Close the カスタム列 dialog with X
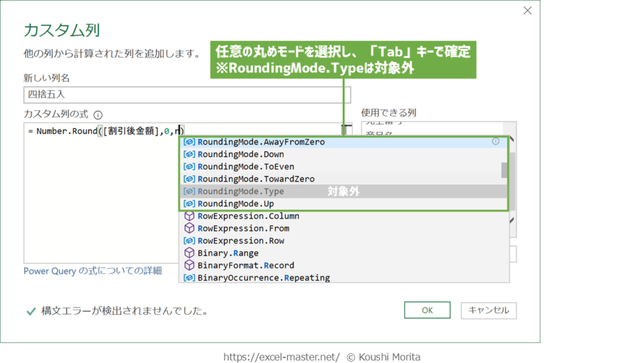This screenshot has height=363, width=644. point(527,11)
